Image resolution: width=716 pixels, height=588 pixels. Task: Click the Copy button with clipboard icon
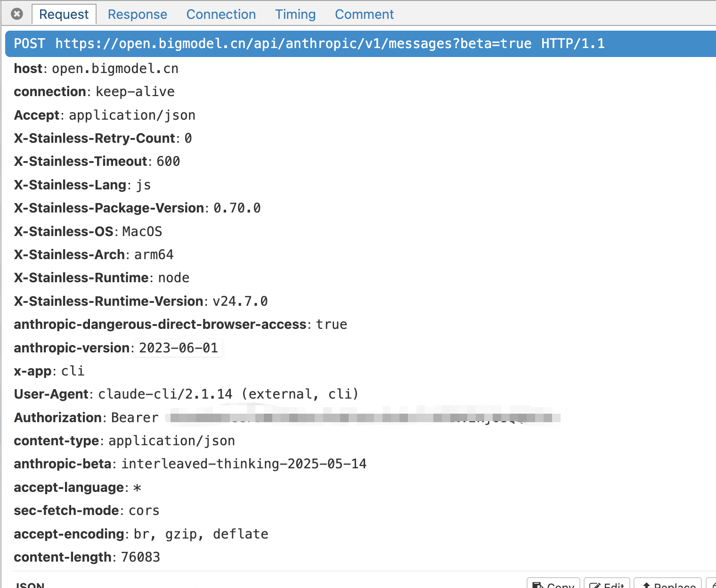tap(553, 584)
